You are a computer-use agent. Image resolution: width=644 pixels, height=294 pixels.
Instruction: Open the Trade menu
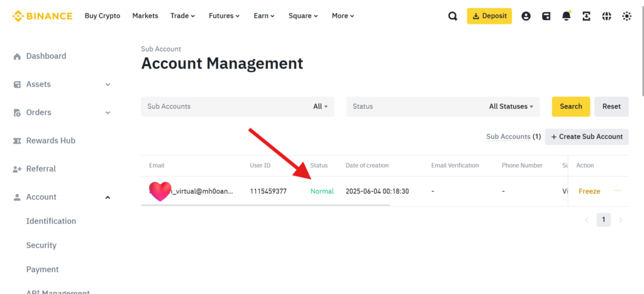(x=183, y=16)
